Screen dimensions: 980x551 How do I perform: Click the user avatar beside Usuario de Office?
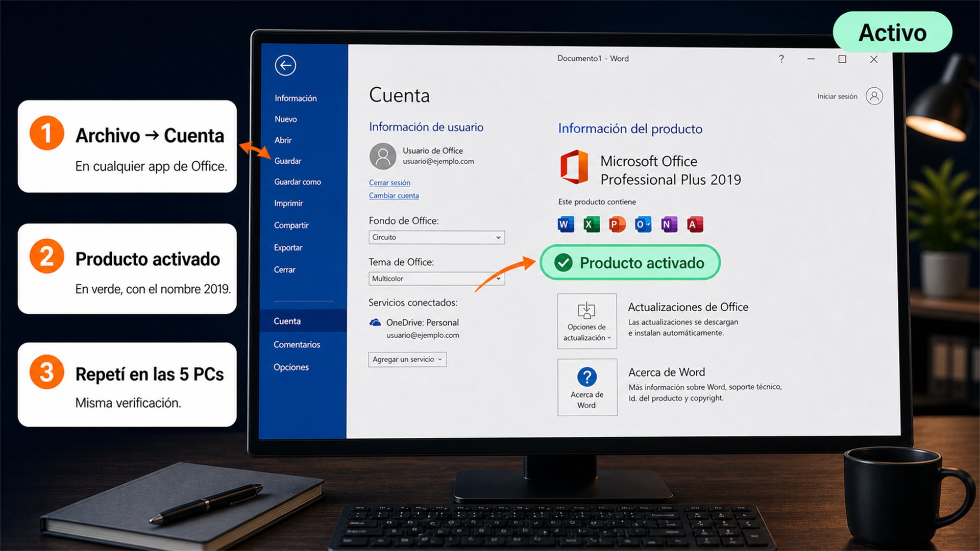click(383, 156)
